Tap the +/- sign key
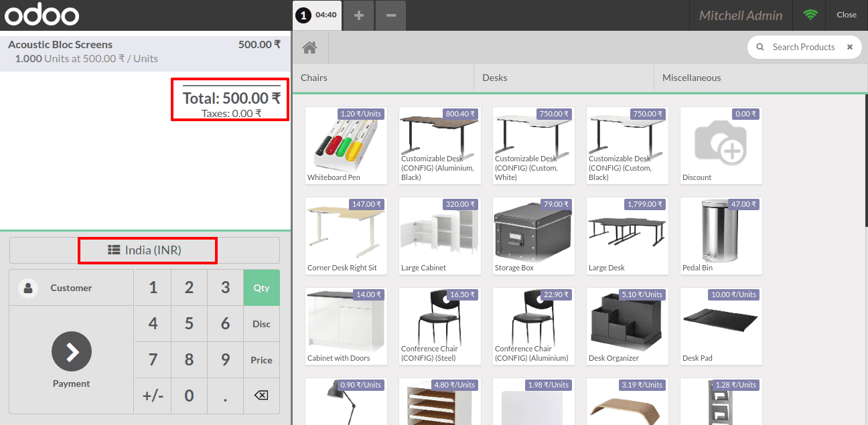Image resolution: width=868 pixels, height=425 pixels. click(153, 396)
